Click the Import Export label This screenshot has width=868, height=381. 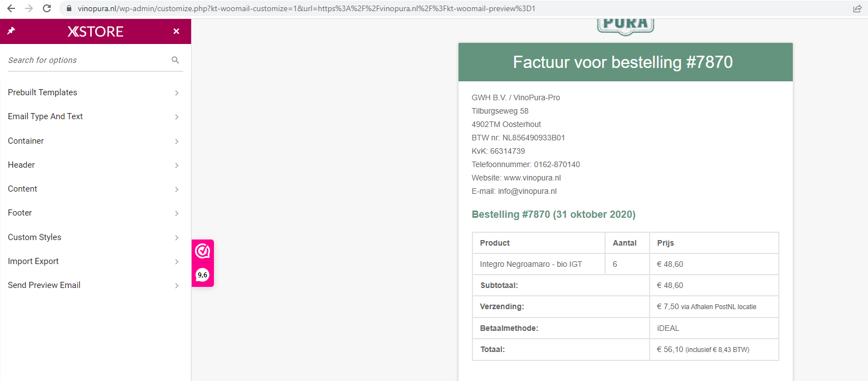coord(33,261)
